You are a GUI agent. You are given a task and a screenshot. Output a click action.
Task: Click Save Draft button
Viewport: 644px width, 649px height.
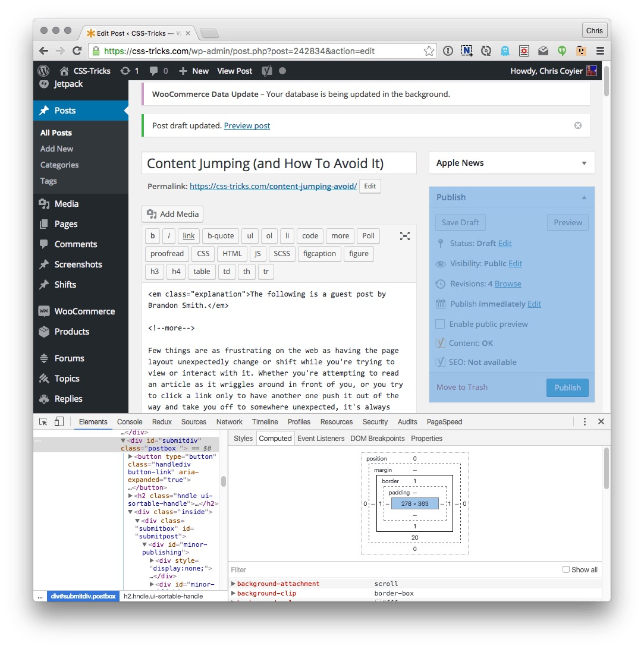tap(460, 222)
